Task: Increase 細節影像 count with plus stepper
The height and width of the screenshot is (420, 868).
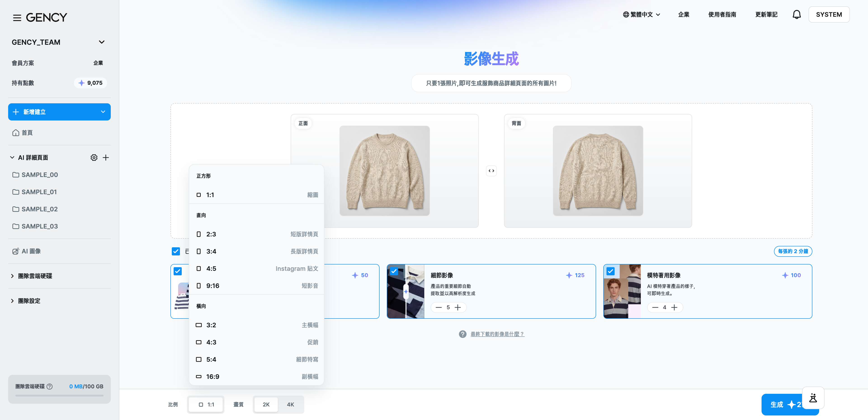Action: click(458, 307)
